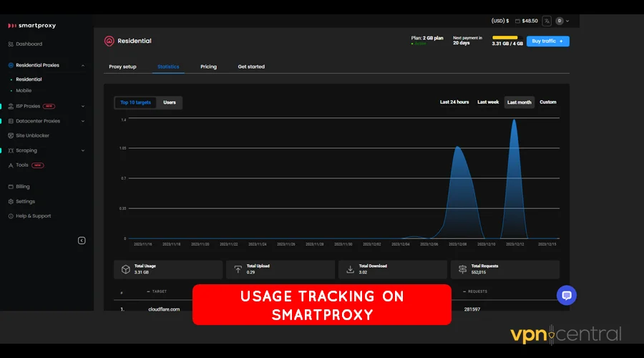
Task: Open Dashboard link in sidebar
Action: tap(29, 44)
